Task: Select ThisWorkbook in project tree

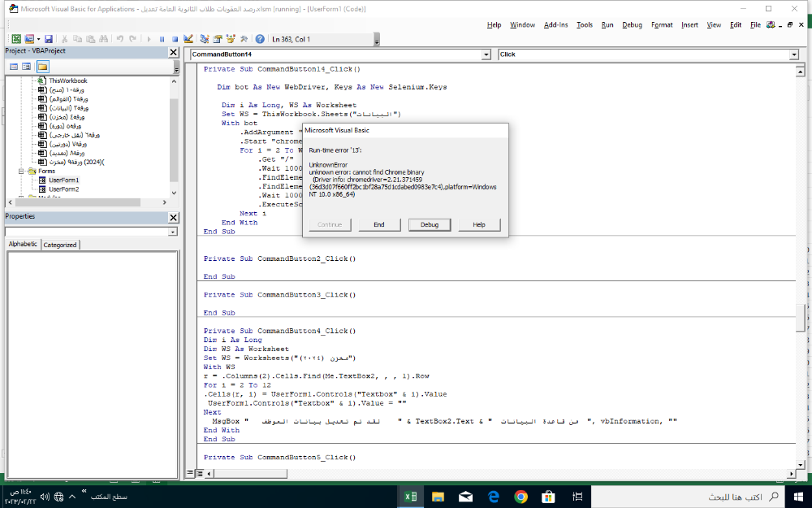Action: click(x=68, y=80)
